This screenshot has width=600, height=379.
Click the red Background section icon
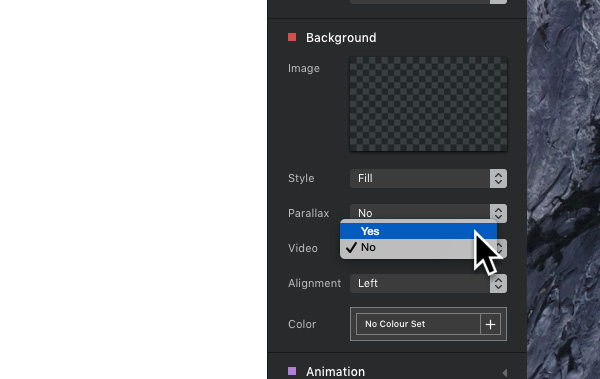click(x=292, y=37)
